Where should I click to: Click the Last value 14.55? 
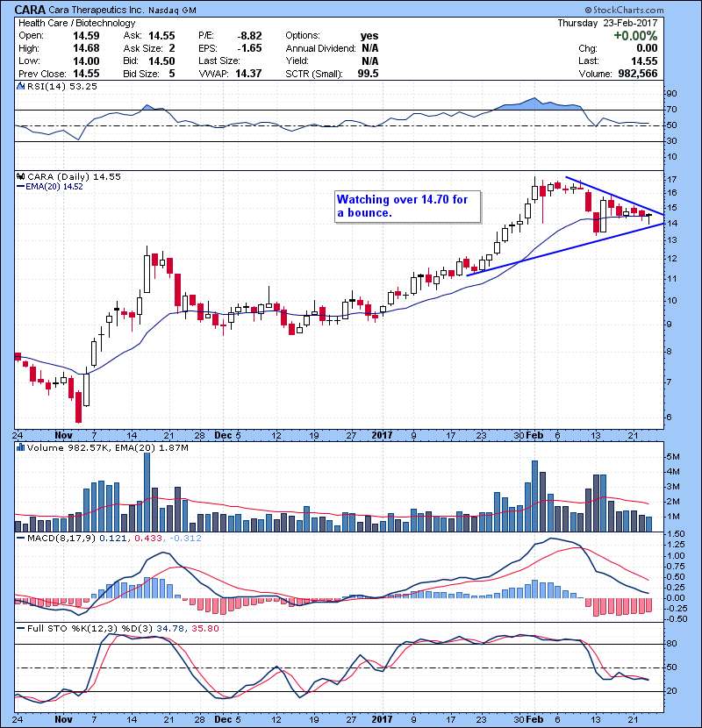tap(644, 61)
